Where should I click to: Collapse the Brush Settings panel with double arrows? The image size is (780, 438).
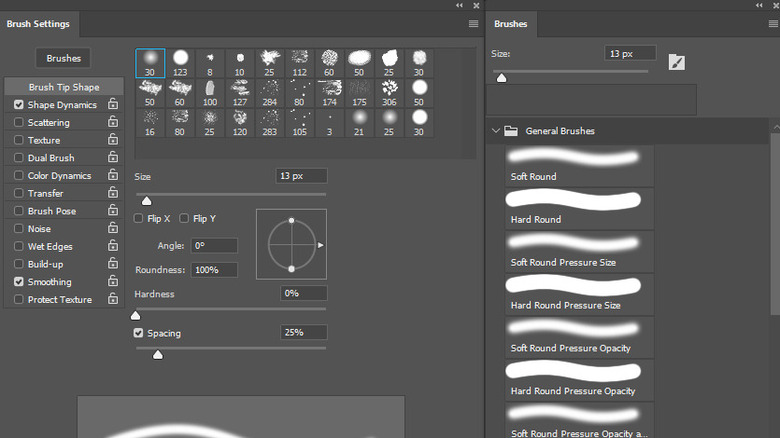pos(460,5)
